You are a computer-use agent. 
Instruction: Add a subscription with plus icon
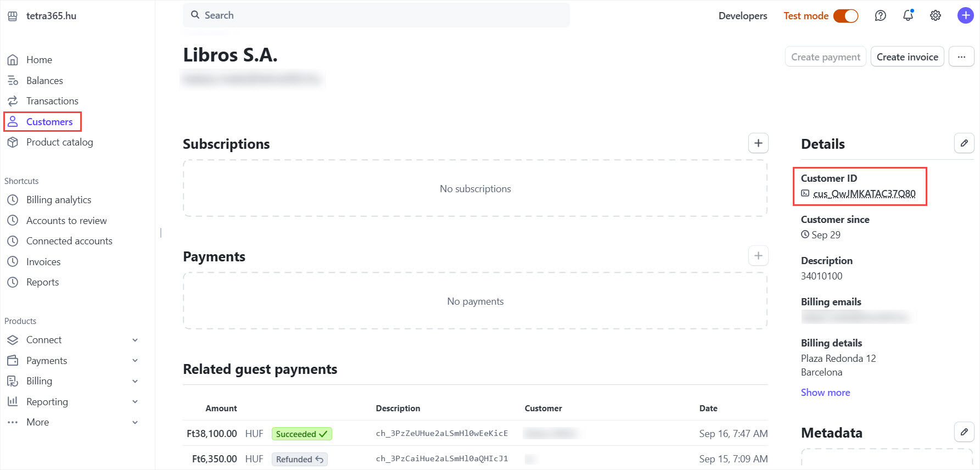pos(758,143)
